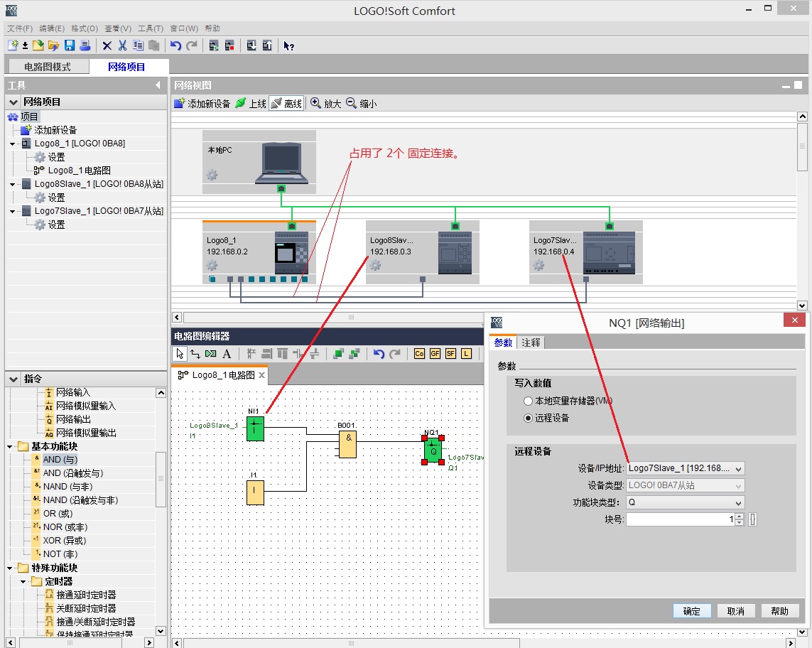Select 远程设备 radio option
The height and width of the screenshot is (648, 812).
(x=529, y=418)
